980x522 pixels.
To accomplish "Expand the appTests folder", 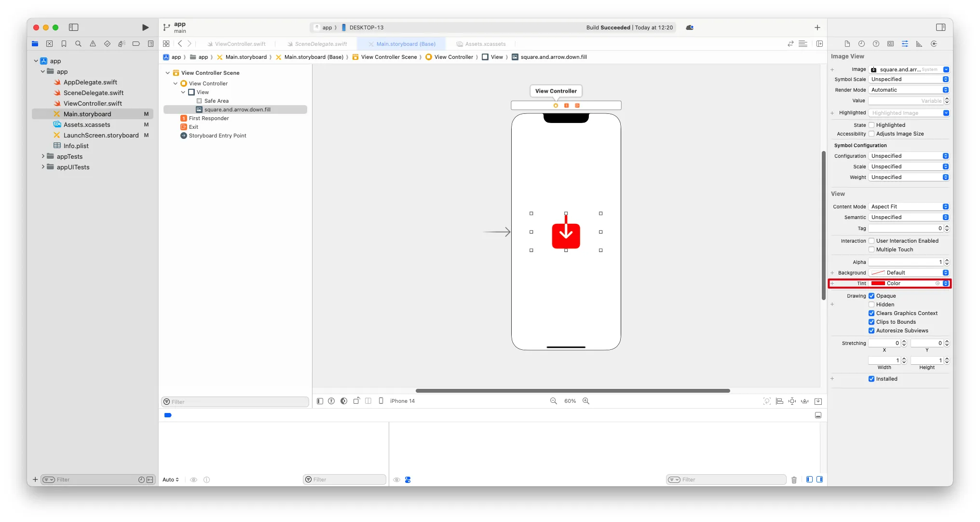I will click(43, 156).
